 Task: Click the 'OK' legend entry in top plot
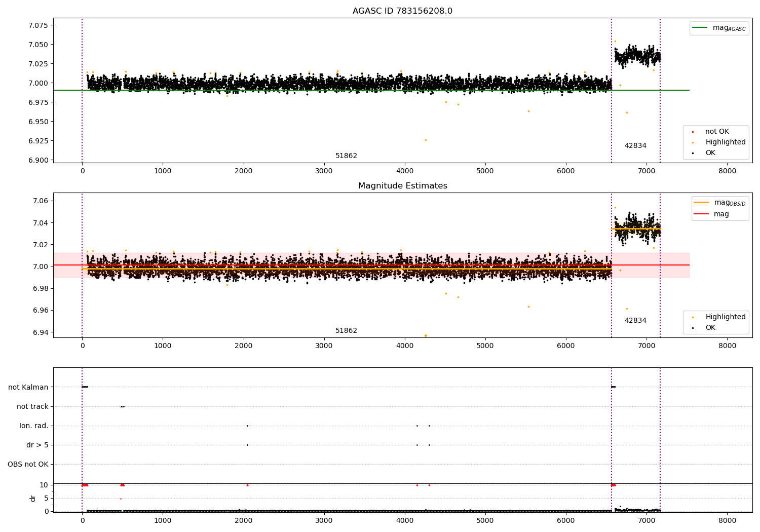pyautogui.click(x=710, y=153)
